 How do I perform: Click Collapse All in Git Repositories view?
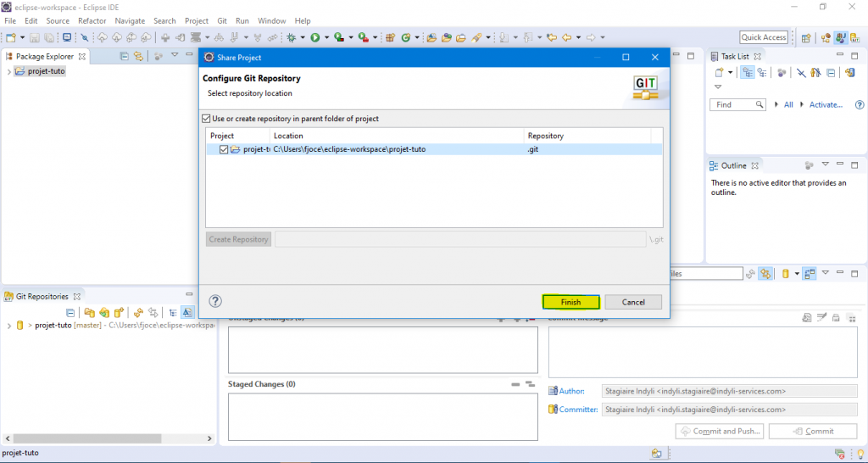pos(70,313)
